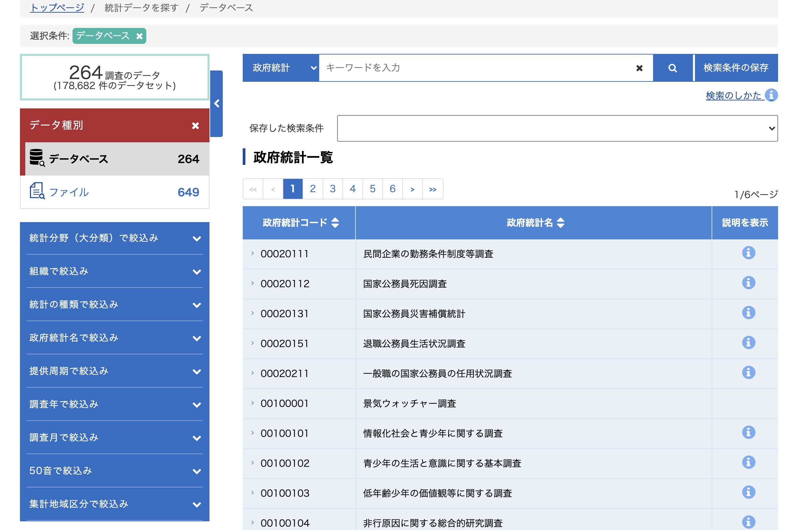
Task: Expand 統計分野（大分類）で絞込み filter
Action: 115,238
